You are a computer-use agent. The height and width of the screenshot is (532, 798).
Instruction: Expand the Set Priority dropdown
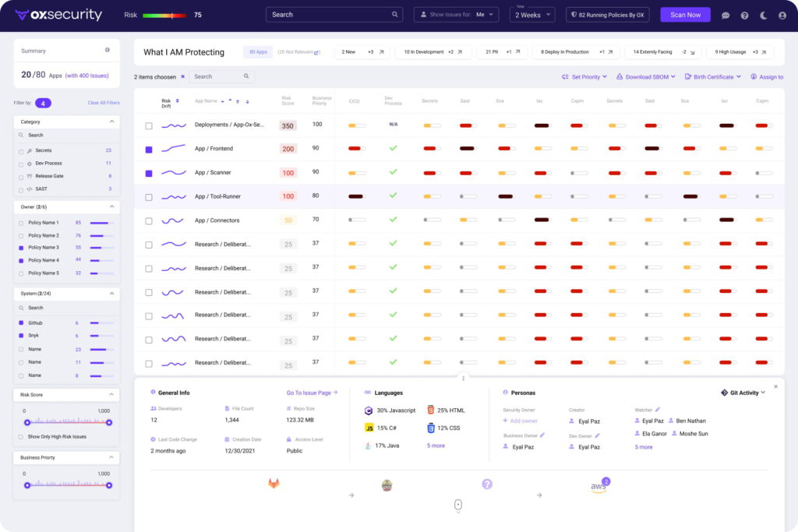[584, 77]
